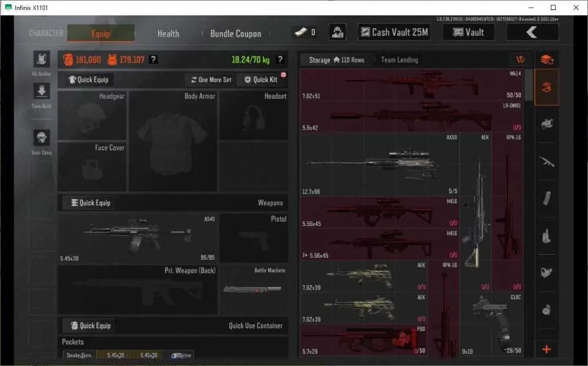Image resolution: width=588 pixels, height=366 pixels.
Task: Click the help icon beside 179,107
Action: (x=153, y=59)
